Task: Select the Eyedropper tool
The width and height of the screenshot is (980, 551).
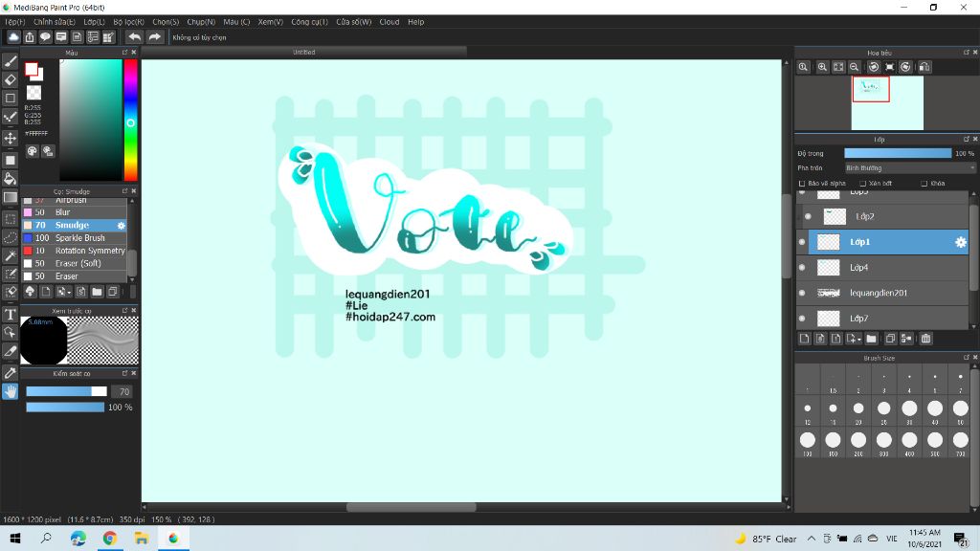Action: pyautogui.click(x=10, y=373)
